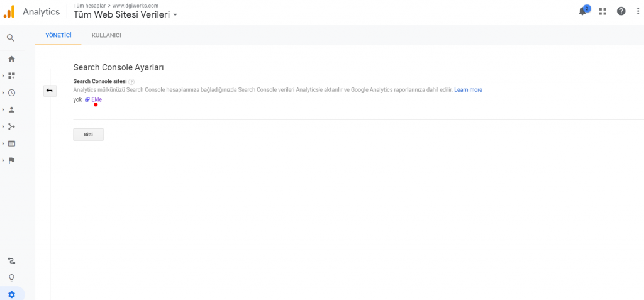Switch to the YÖNETİCİ tab
Screen dimensions: 644x300
[58, 35]
